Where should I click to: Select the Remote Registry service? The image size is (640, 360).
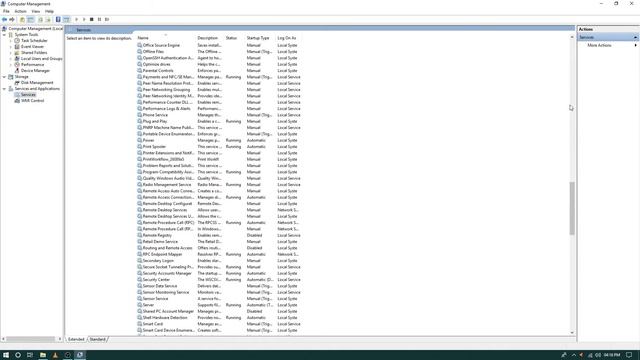(x=219, y=235)
